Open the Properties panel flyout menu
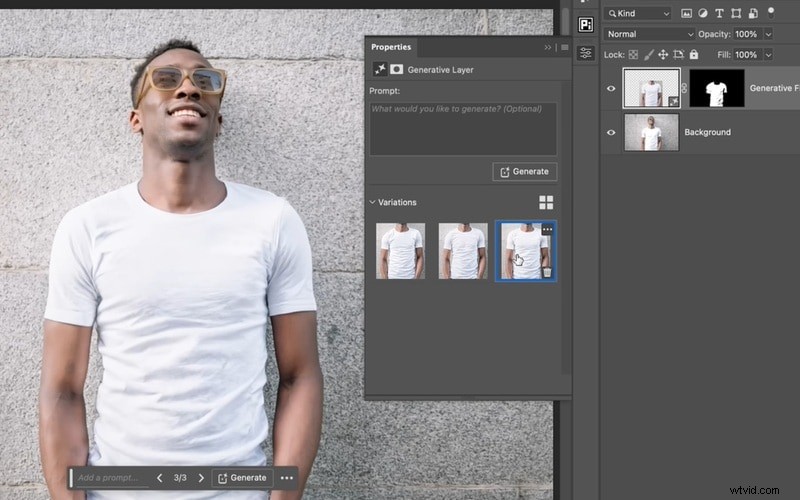 click(x=565, y=47)
